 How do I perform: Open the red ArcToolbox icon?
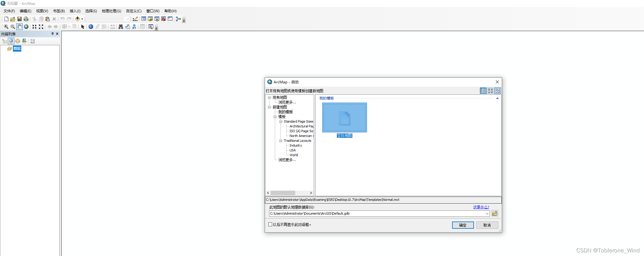click(x=163, y=19)
